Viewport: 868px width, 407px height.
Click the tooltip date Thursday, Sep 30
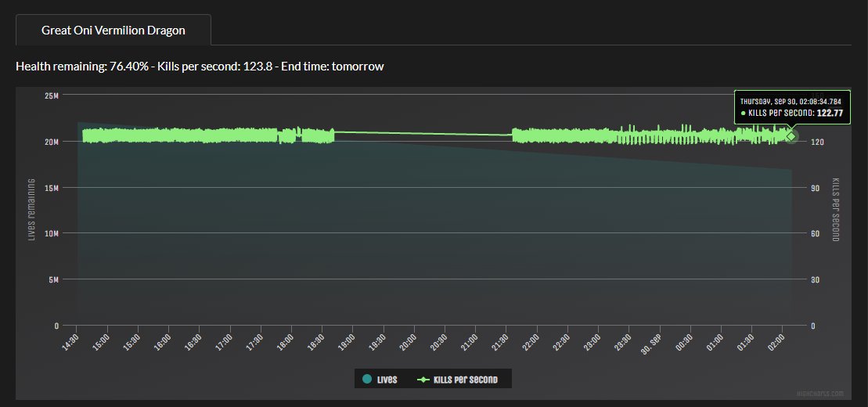pos(769,102)
